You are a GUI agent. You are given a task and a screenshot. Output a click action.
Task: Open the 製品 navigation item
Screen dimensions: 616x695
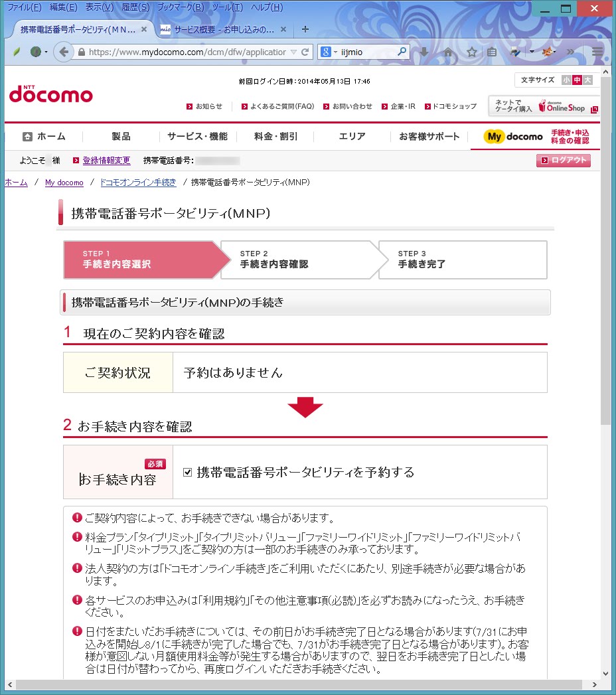[x=121, y=137]
